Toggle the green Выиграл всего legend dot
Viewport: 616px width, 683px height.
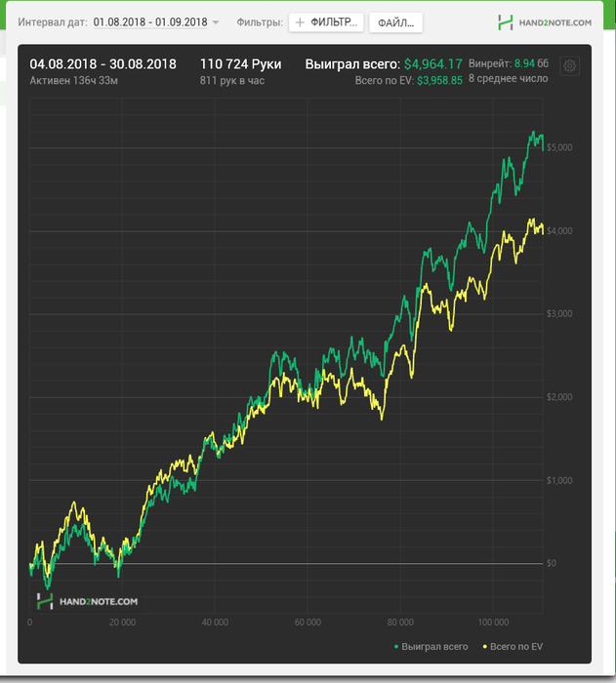coord(396,647)
